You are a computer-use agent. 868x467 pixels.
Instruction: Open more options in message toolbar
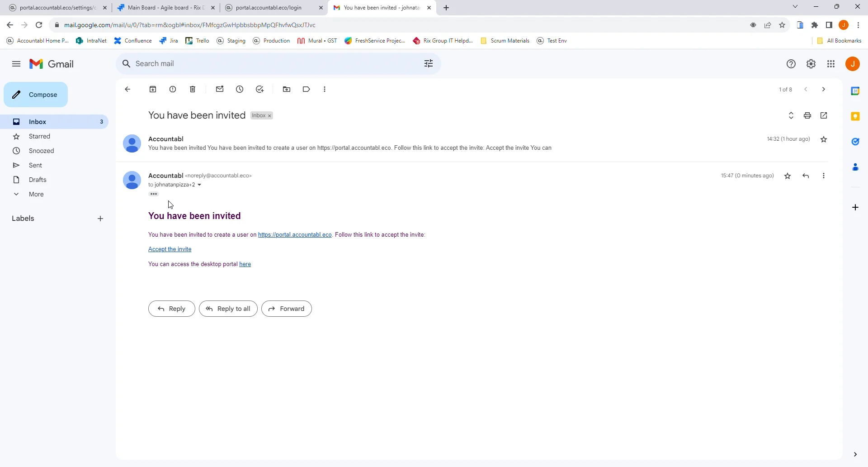tap(325, 90)
